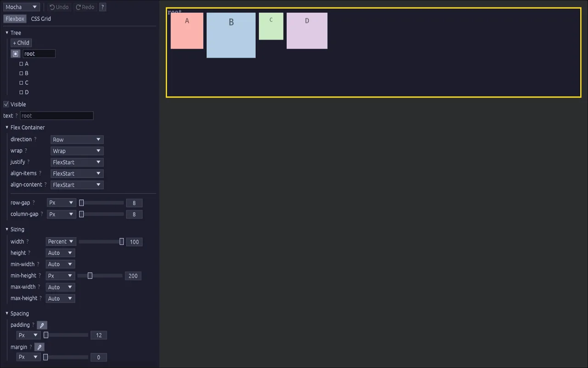Adjust the column-gap slider
Screen dimensions: 588x368
(x=102, y=214)
